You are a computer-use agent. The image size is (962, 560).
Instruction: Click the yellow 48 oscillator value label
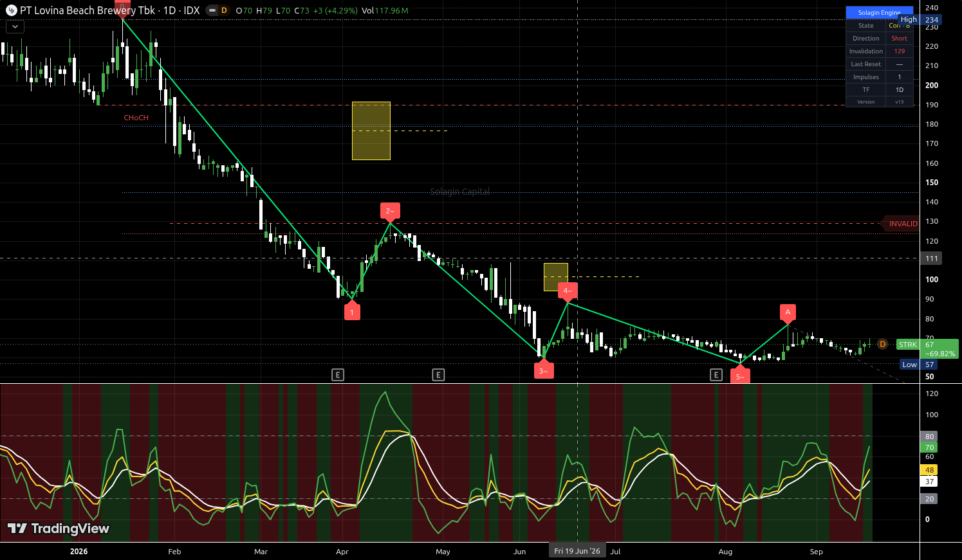pyautogui.click(x=930, y=470)
